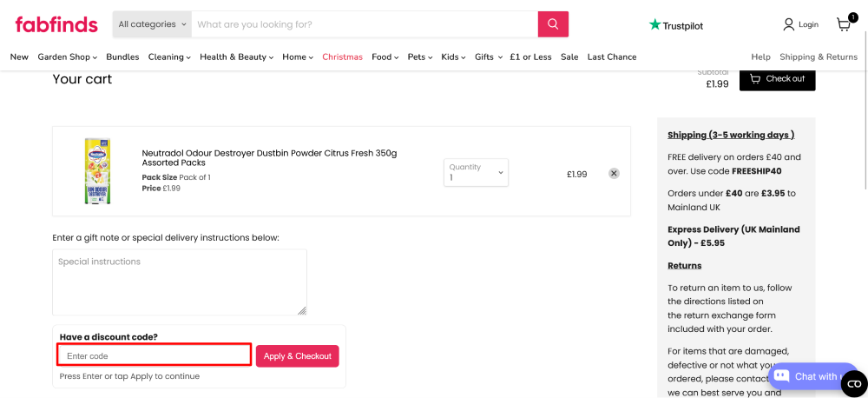Click the black Check out button

pos(777,79)
